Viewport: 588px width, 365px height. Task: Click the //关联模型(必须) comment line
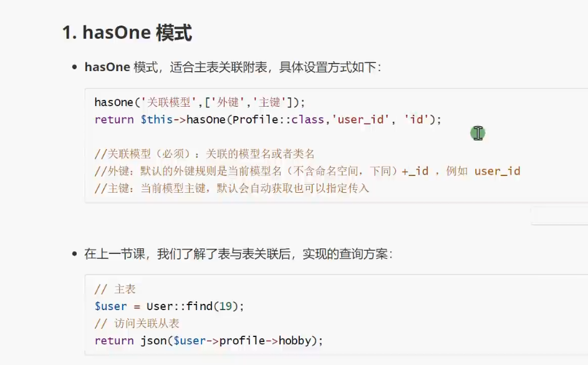(x=205, y=154)
